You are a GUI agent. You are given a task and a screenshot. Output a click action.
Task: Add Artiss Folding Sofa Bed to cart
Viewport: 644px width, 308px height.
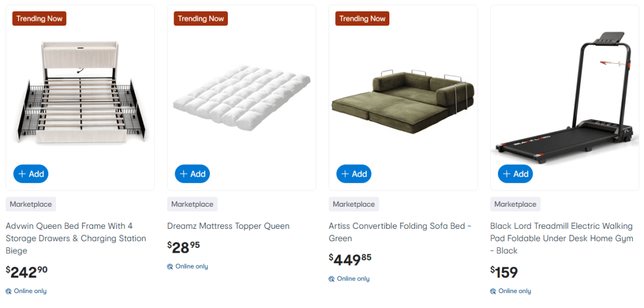point(354,174)
